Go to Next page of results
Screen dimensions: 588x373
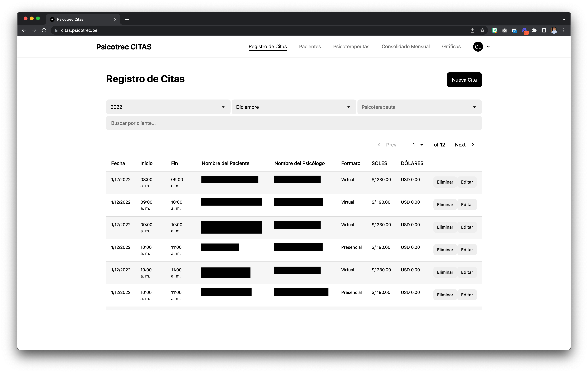coord(464,145)
